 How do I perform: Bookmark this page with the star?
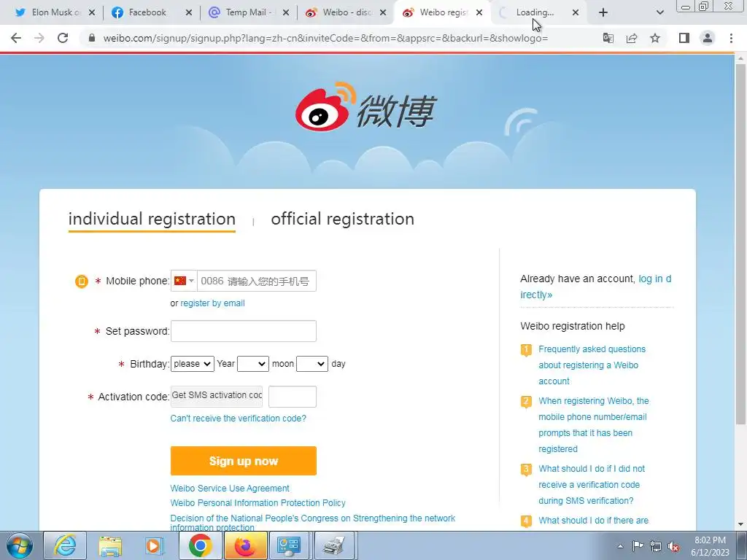click(655, 38)
